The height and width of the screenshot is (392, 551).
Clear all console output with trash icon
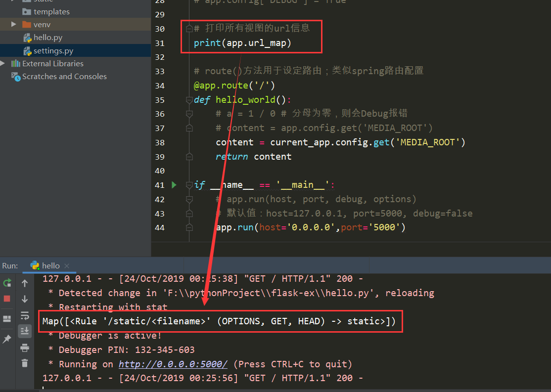pos(25,363)
